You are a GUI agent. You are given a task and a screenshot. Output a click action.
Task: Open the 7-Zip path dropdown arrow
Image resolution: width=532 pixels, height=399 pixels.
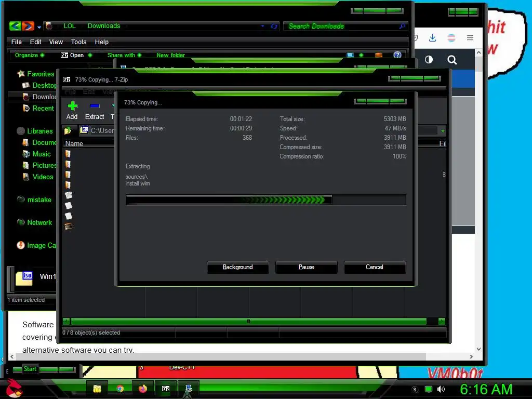click(x=443, y=130)
